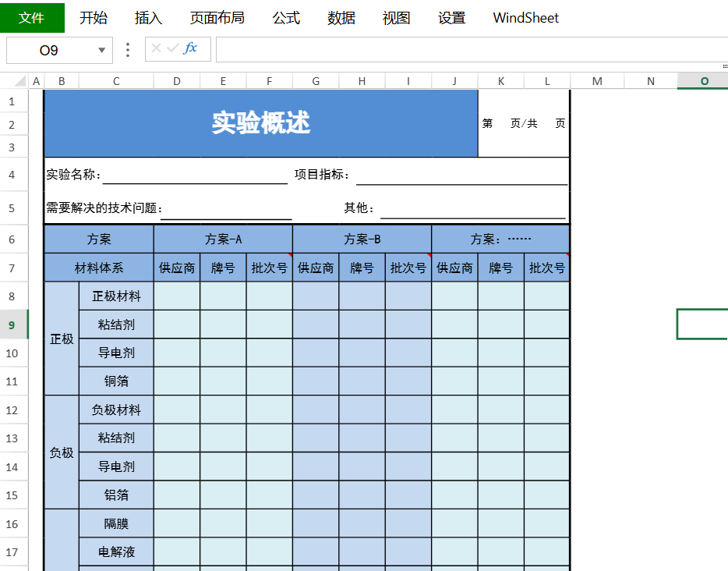The width and height of the screenshot is (728, 571).
Task: Click the confirm checkmark in formula bar
Action: click(x=172, y=49)
